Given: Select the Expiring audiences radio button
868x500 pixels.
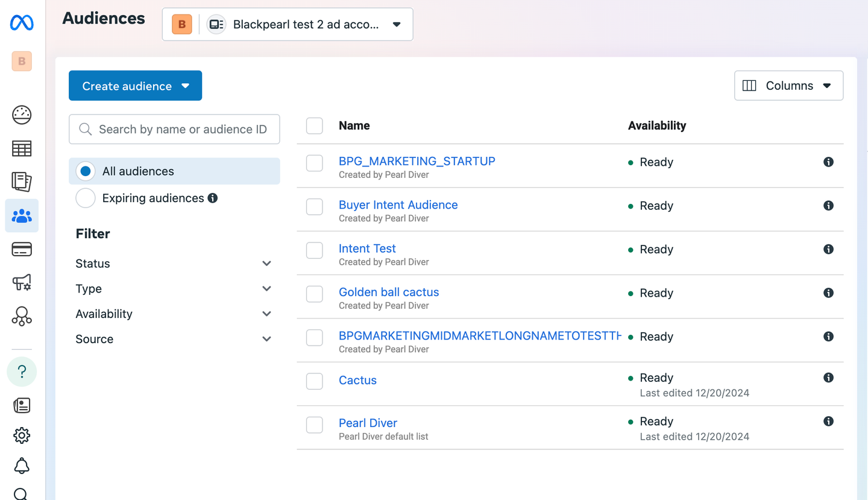Looking at the screenshot, I should pos(86,198).
